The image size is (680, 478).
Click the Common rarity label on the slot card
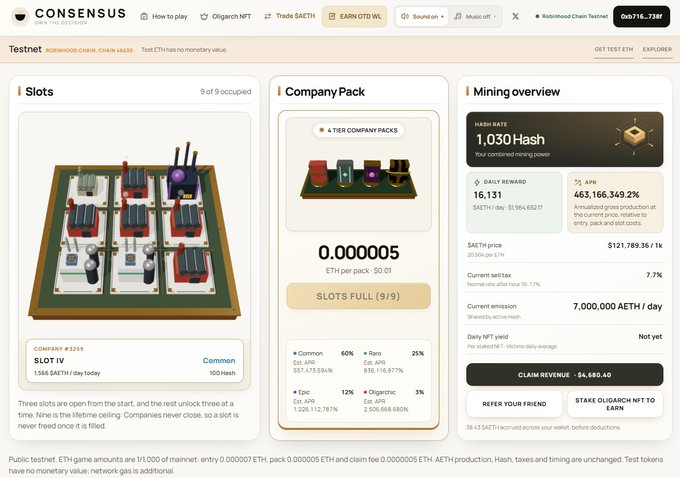219,360
